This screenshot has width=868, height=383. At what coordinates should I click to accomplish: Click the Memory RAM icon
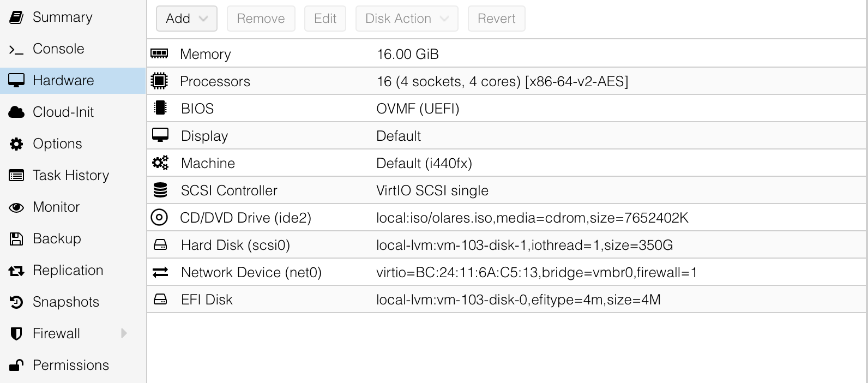(x=160, y=53)
